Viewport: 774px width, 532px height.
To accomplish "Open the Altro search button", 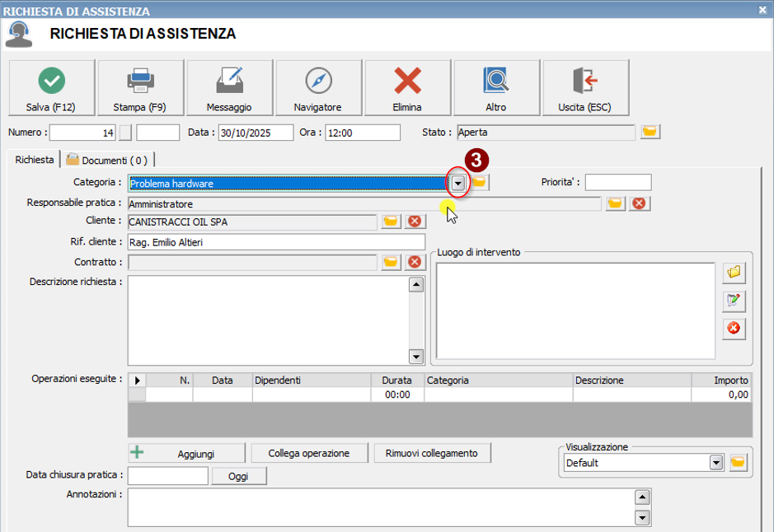I will 496,88.
